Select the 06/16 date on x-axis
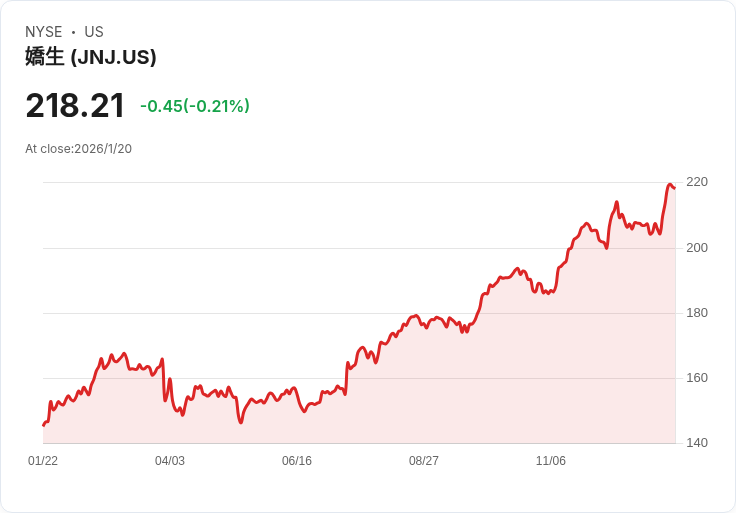The image size is (736, 513). tap(297, 461)
